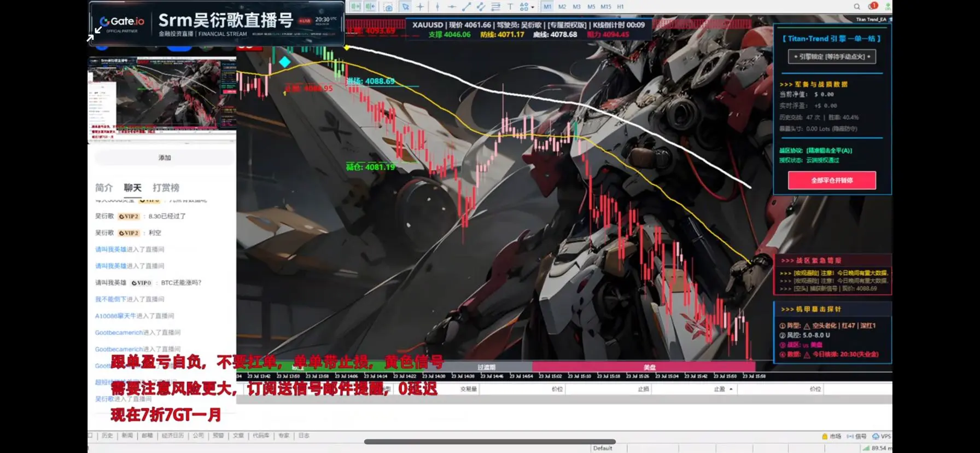Switch chart to M2 timeframe
The height and width of the screenshot is (453, 980).
click(562, 7)
